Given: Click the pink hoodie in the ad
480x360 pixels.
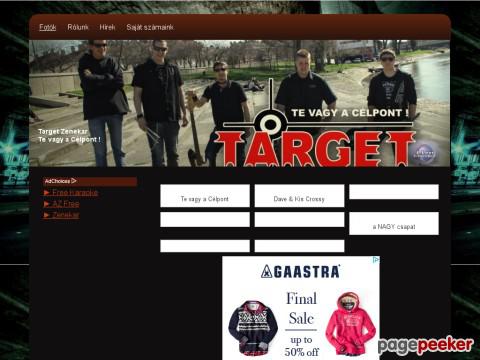Looking at the screenshot, I should [350, 324].
